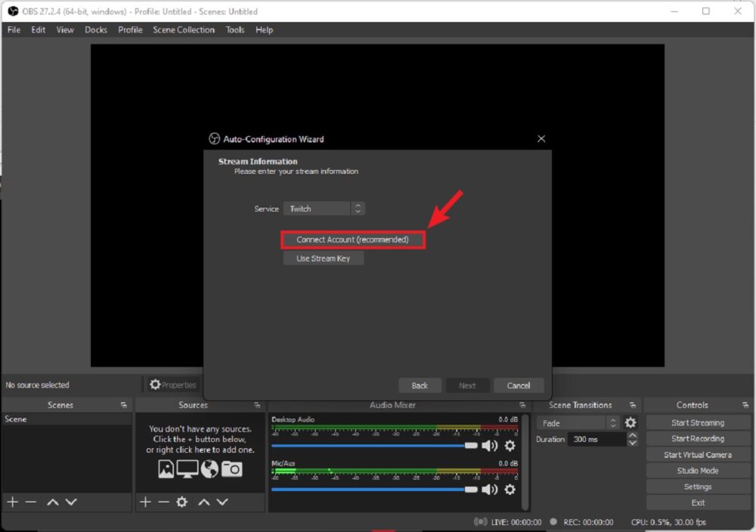Enable Studio Mode

tap(697, 470)
